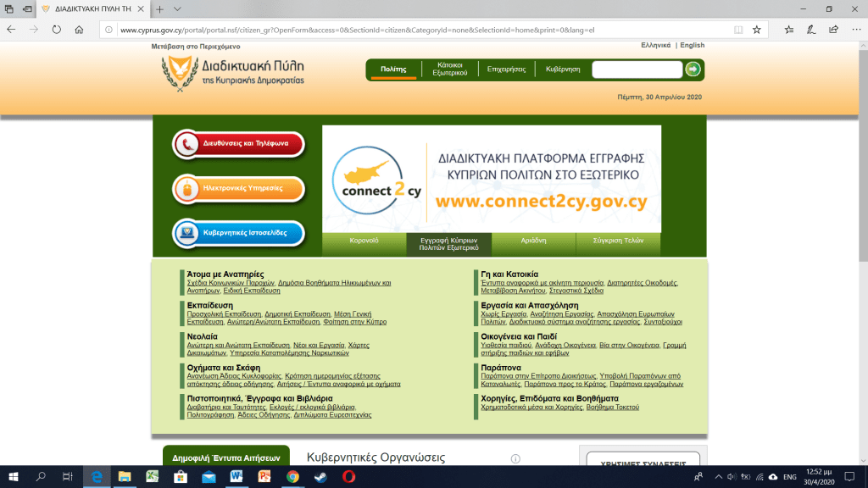Open Opera browser from the taskbar
This screenshot has height=488, width=868.
(x=348, y=477)
